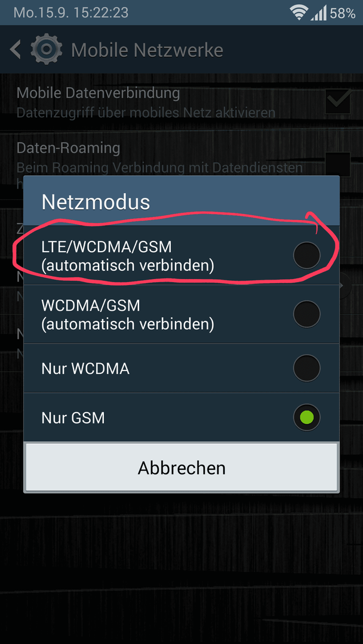Tap the date and time in status bar
This screenshot has width=363, height=644.
coord(70,13)
